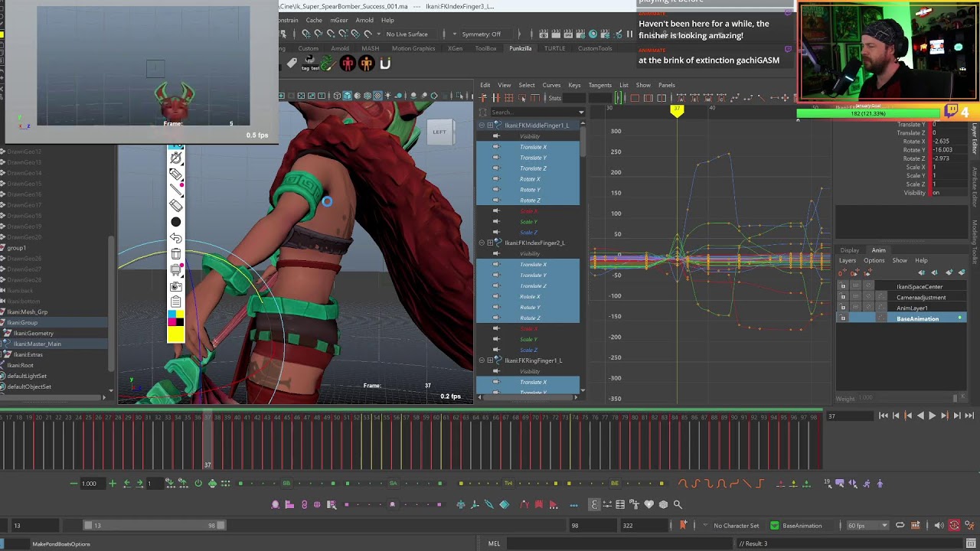
Task: Open the Arnold menu
Action: coord(364,20)
